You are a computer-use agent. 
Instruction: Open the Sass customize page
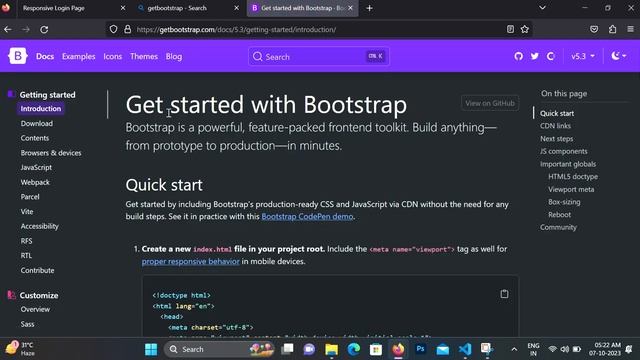(x=27, y=324)
